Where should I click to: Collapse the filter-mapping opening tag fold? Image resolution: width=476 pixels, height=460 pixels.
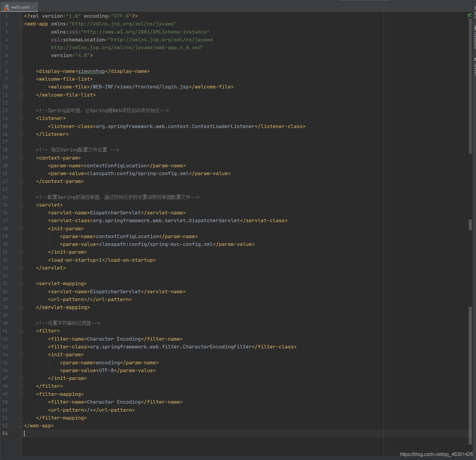click(x=21, y=394)
